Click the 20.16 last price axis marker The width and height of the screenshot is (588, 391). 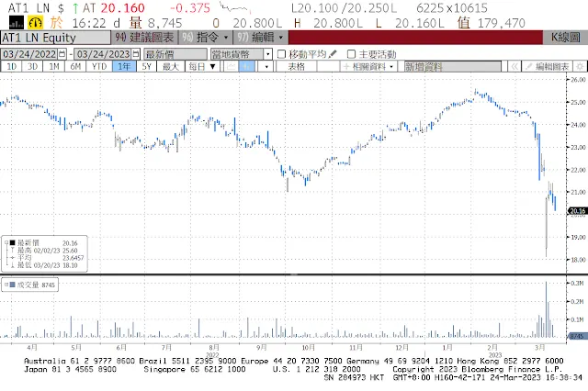point(578,211)
